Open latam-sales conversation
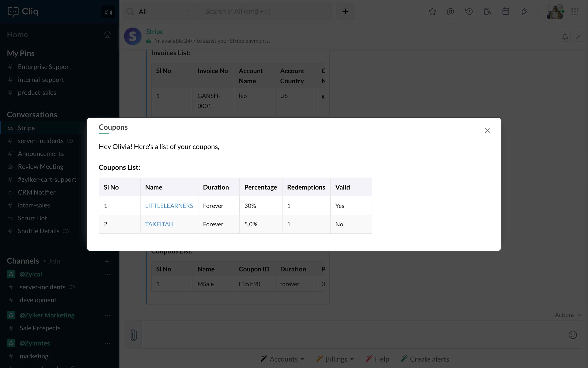Screen dimensions: 588x368 [x=34, y=205]
